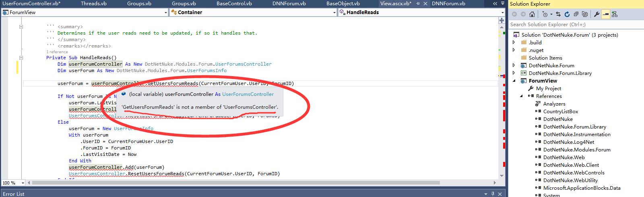
Task: Click the editor split handle icon
Action: pyautogui.click(x=502, y=20)
